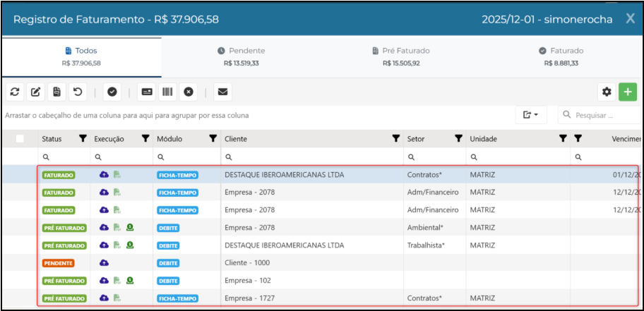The image size is (644, 311).
Task: Click cloud upload icon in DESTAQUE Contratos row
Action: coord(105,175)
